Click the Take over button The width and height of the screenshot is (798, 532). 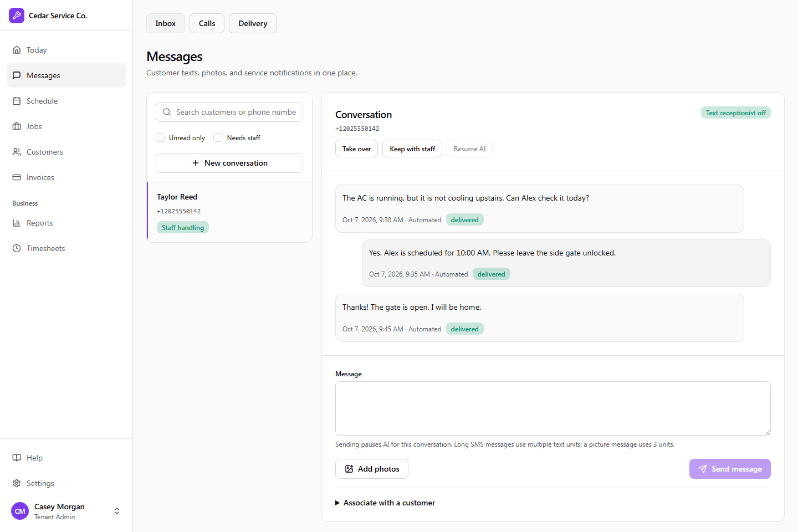click(356, 149)
